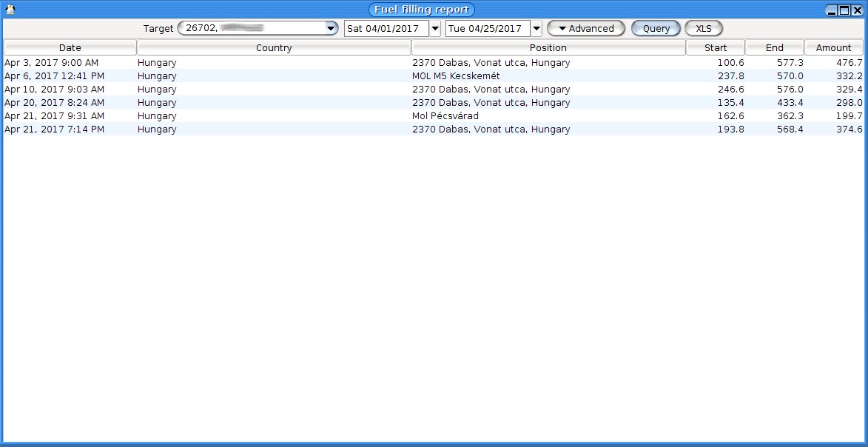The width and height of the screenshot is (868, 447).
Task: Select the Mol Pécsvárad filling row
Action: (x=445, y=116)
